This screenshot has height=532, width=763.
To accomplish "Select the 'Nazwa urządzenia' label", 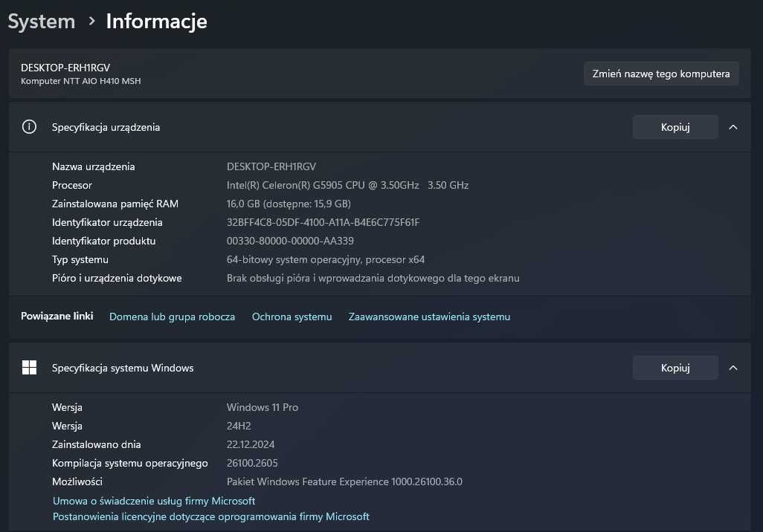I will pos(94,166).
